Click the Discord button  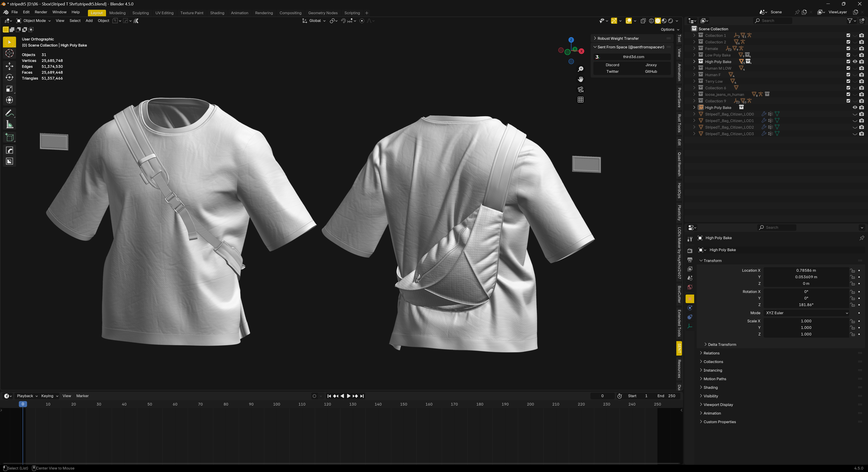point(612,65)
